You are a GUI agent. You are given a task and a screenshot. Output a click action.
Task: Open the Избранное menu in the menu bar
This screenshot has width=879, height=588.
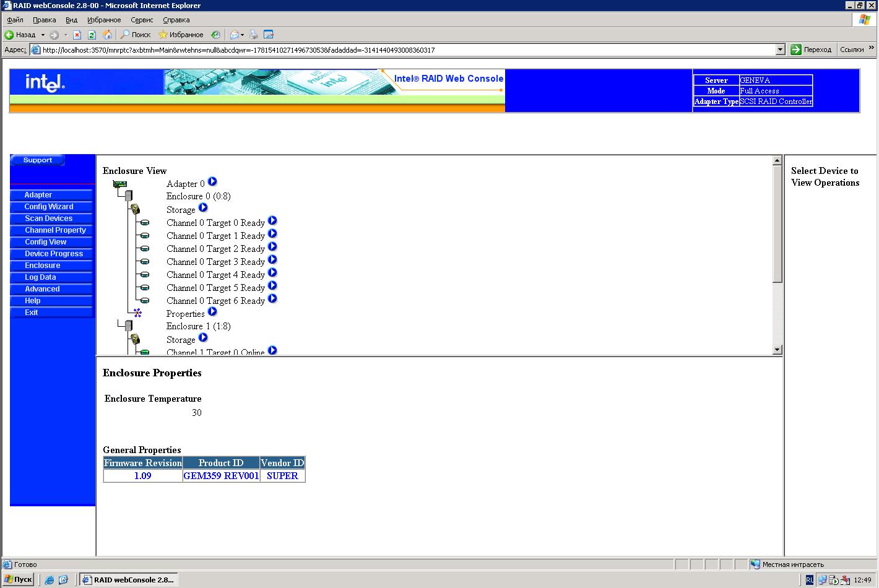tap(104, 20)
